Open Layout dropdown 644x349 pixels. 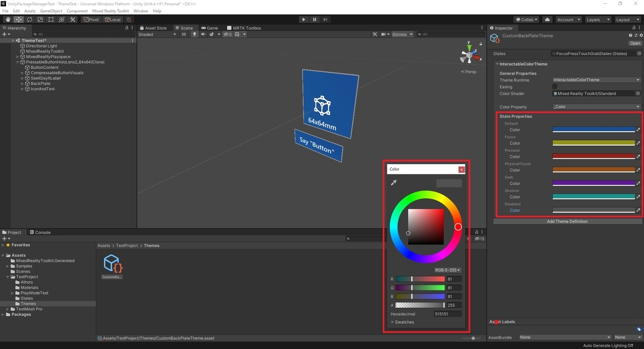pyautogui.click(x=627, y=19)
